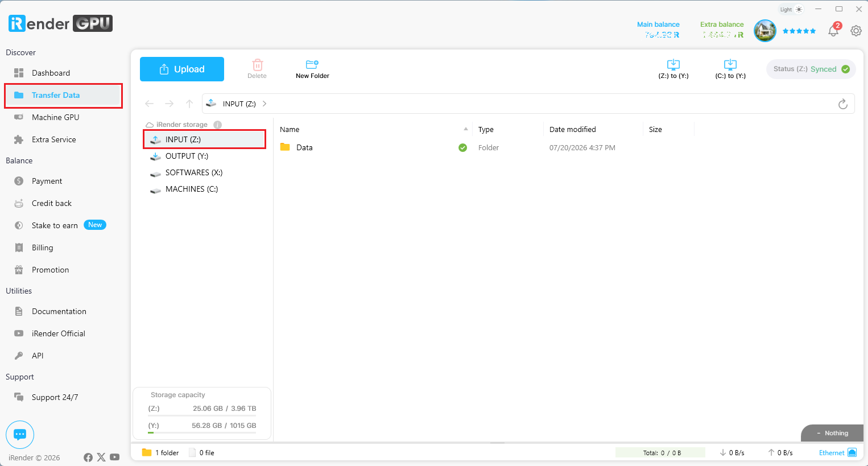Select Transfer Data in the sidebar
The image size is (868, 466).
(63, 95)
